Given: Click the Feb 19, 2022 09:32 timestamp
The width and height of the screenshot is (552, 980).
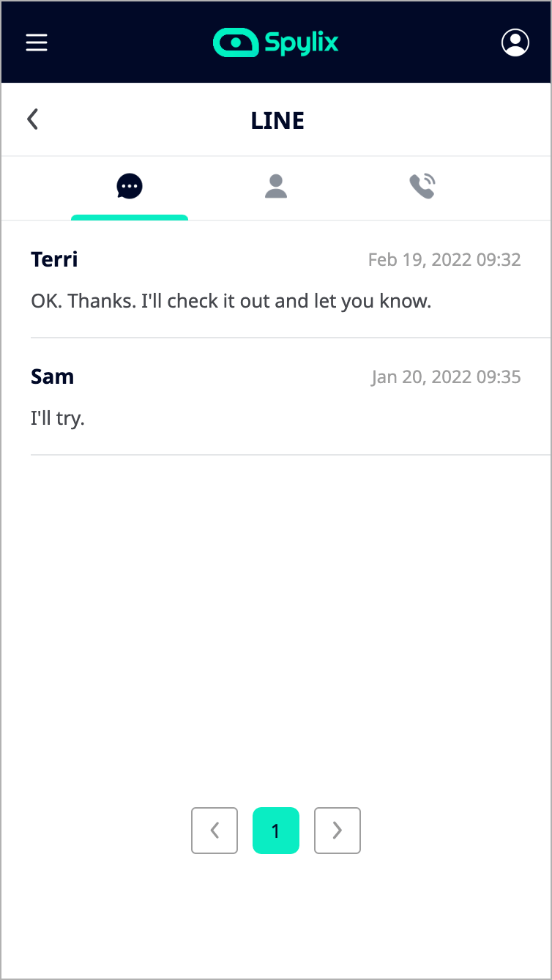Looking at the screenshot, I should [444, 260].
